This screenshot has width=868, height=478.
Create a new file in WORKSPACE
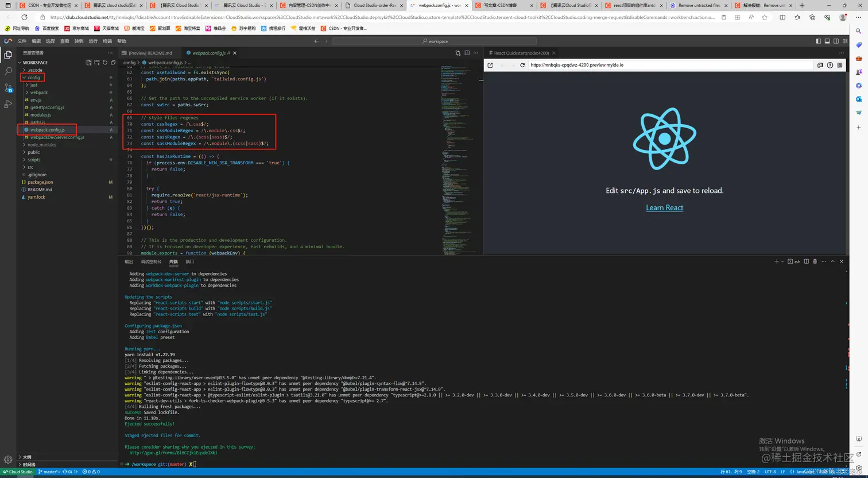coord(89,63)
